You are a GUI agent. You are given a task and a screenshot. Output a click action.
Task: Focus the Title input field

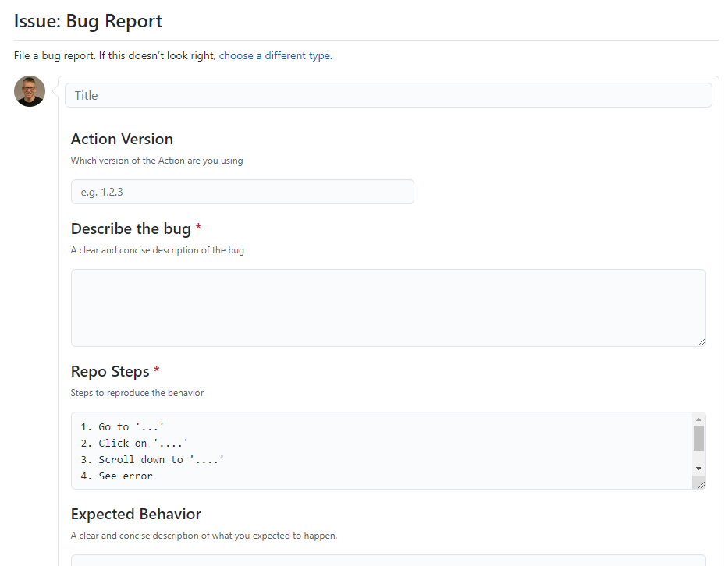click(388, 96)
